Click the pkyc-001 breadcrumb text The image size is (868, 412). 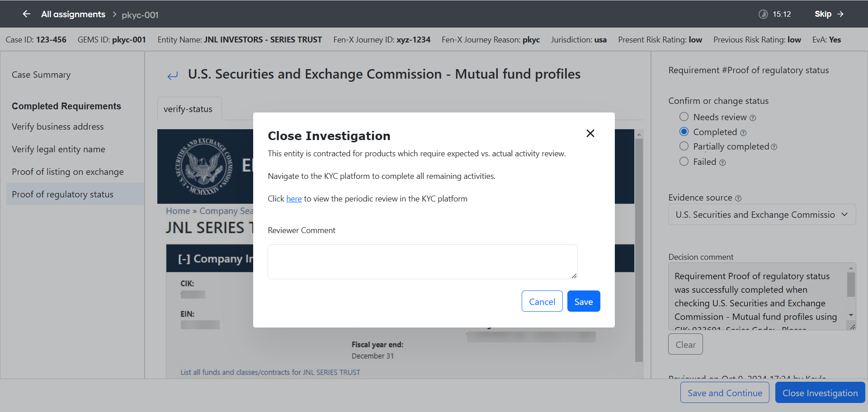coord(140,15)
